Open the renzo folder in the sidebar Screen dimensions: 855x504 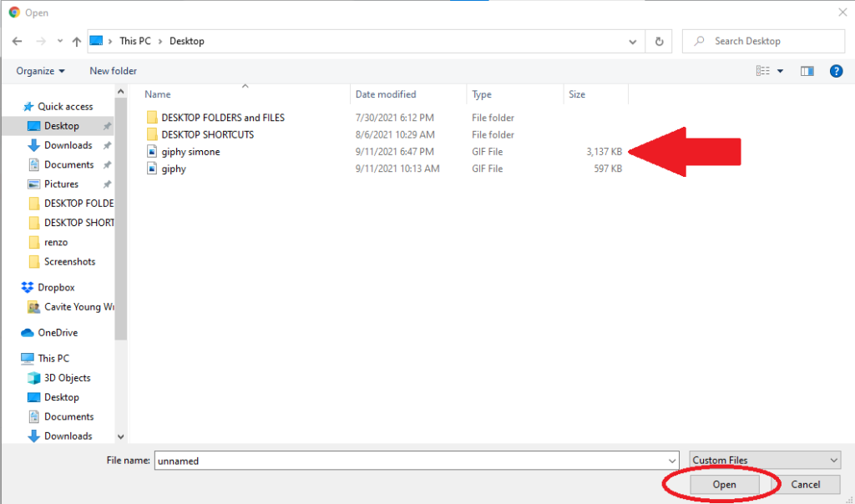pos(58,242)
